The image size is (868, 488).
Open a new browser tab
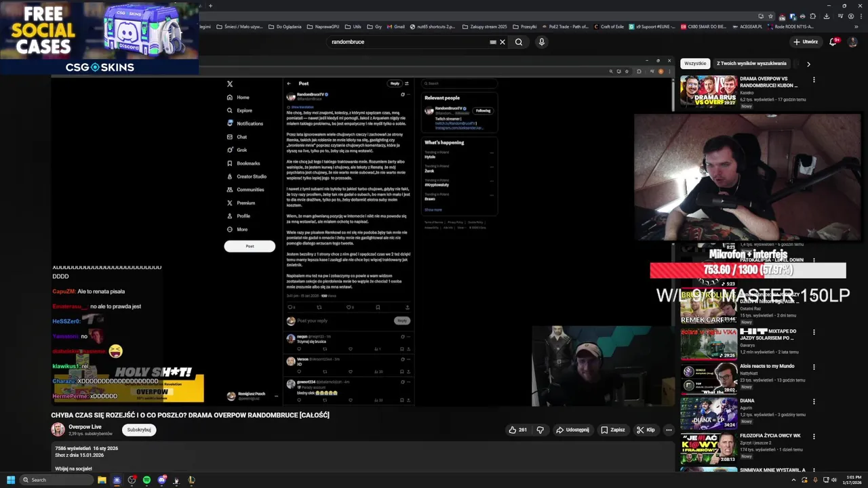210,5
